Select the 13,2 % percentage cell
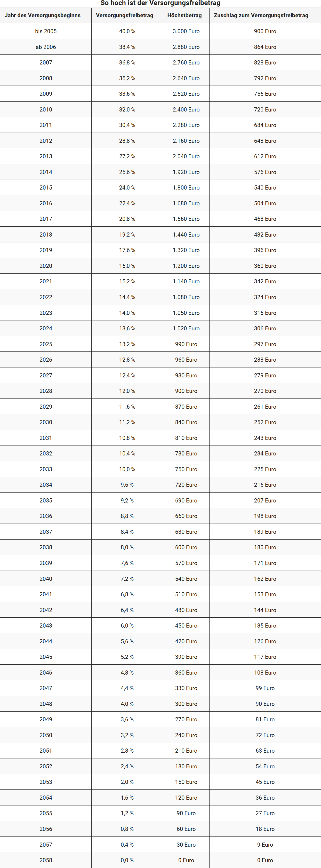Image resolution: width=321 pixels, height=868 pixels. (x=127, y=344)
